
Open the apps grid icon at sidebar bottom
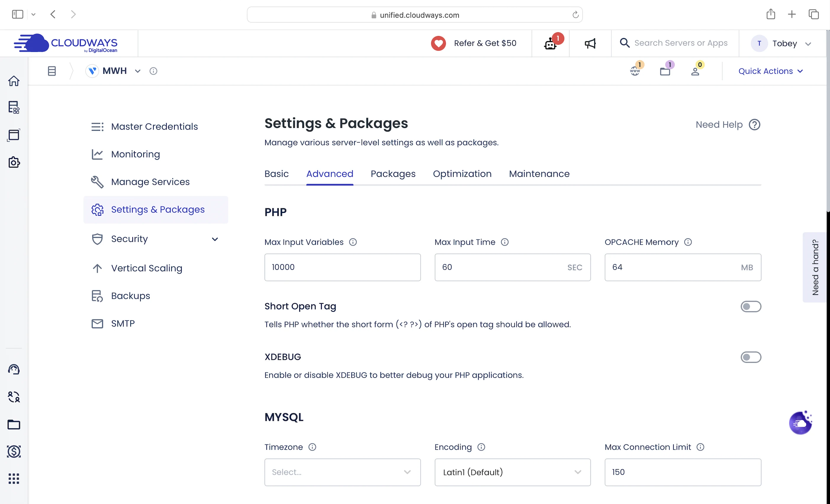click(x=14, y=478)
